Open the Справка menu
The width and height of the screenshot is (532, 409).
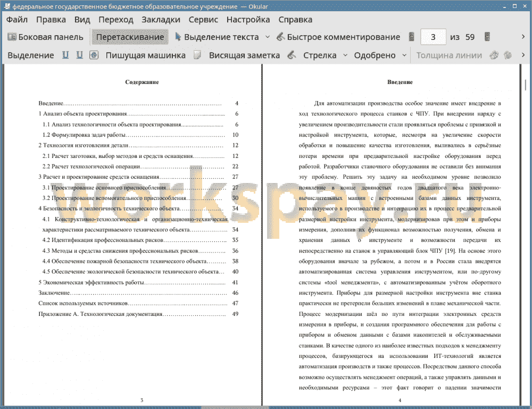click(295, 20)
